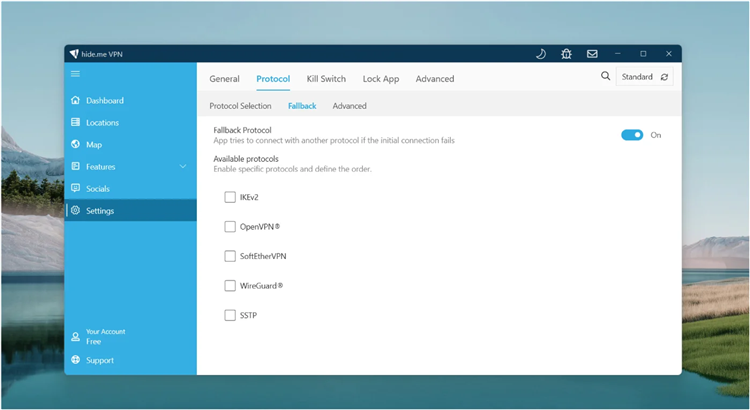Click the Standard mode button label

[x=637, y=77]
